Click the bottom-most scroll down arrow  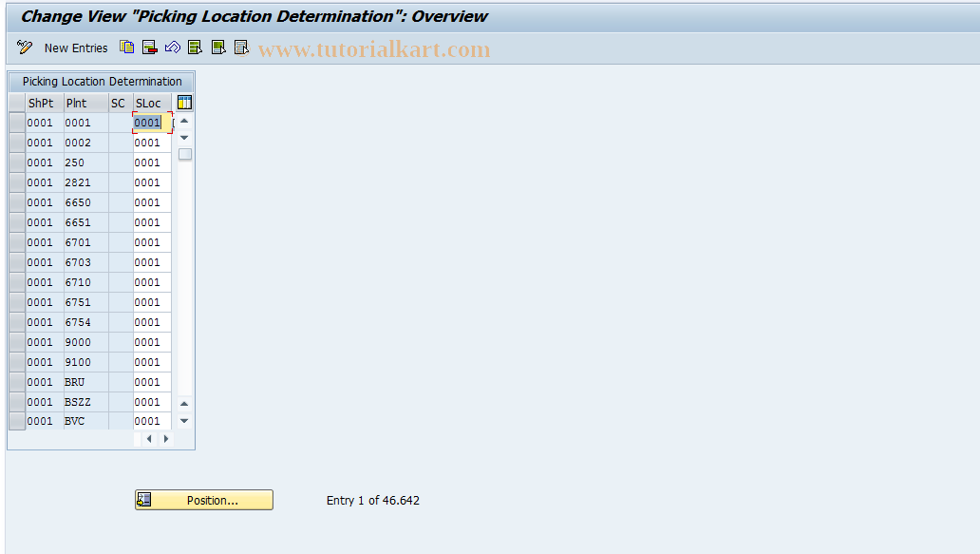pos(184,421)
